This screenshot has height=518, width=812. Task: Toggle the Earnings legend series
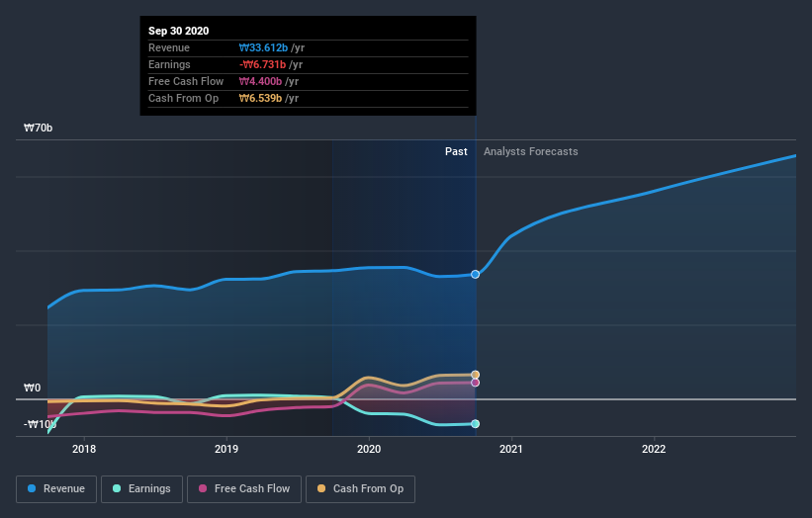point(141,489)
